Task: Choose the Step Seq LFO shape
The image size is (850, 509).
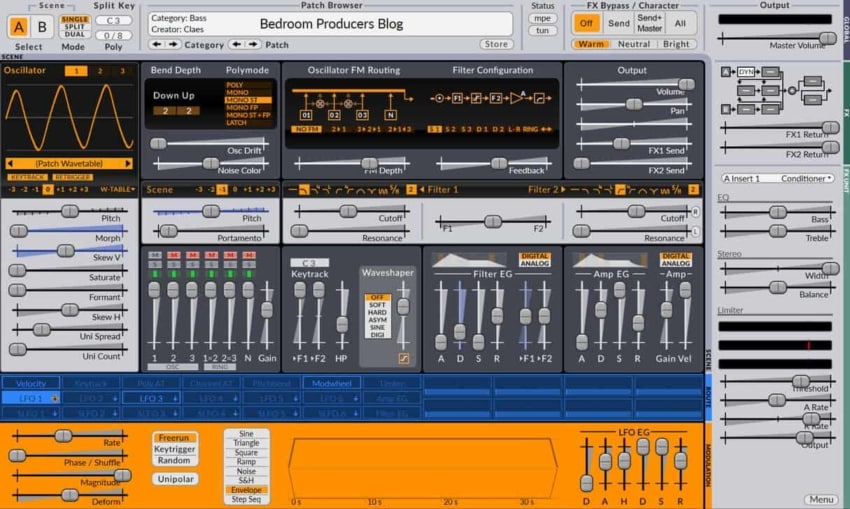Action: click(246, 498)
